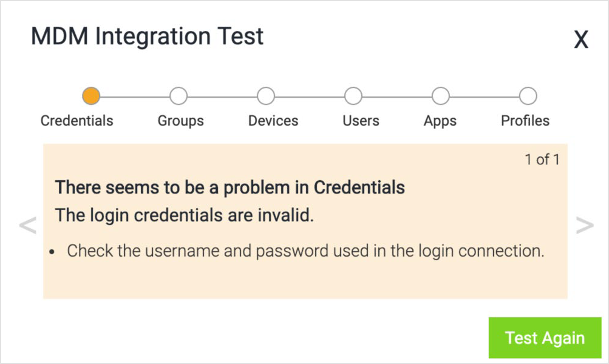Viewport: 609px width, 364px height.
Task: Select the Devices step circle
Action: [266, 95]
